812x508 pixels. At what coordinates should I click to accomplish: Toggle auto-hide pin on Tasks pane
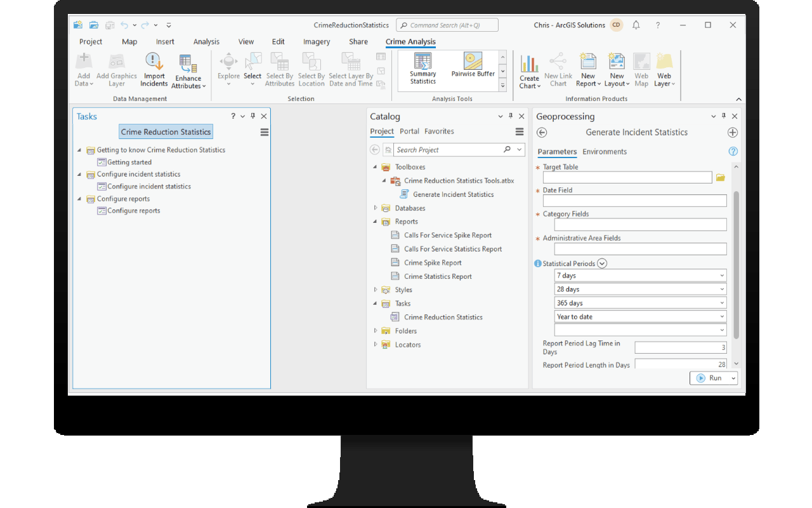(252, 116)
